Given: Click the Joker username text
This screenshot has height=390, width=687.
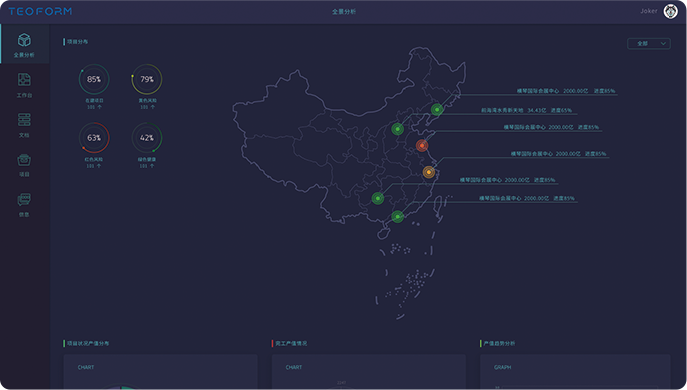Looking at the screenshot, I should pos(648,11).
